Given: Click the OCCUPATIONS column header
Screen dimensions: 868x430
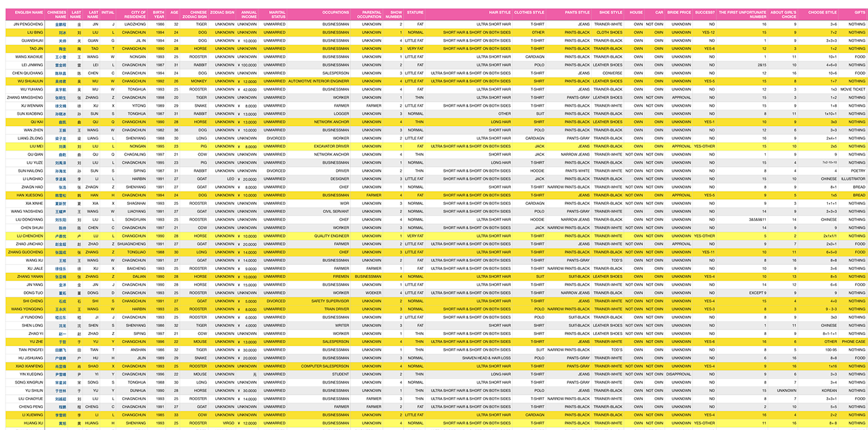Looking at the screenshot, I should coord(335,12).
